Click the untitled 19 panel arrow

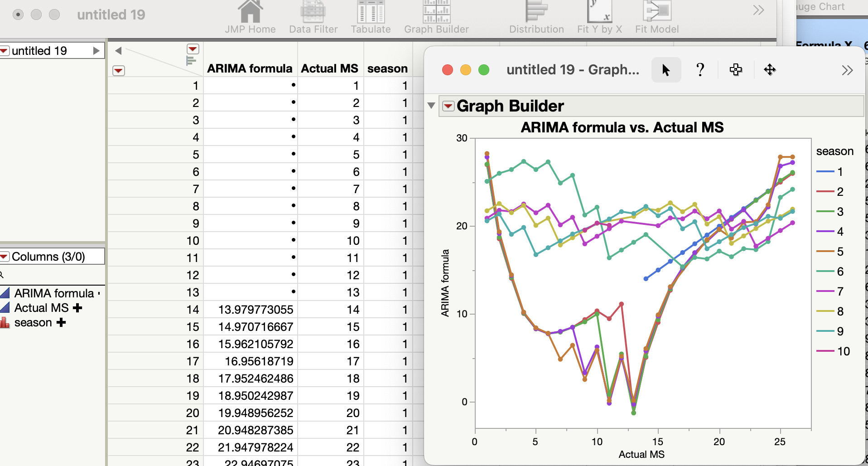[x=96, y=50]
